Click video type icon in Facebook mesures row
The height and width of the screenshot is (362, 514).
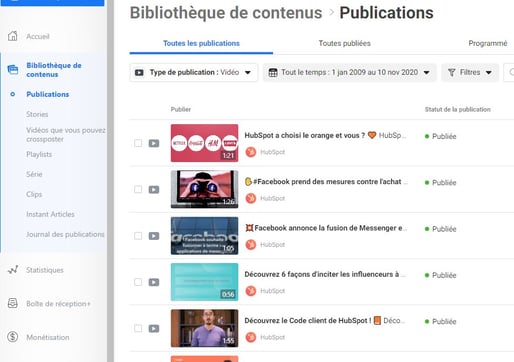point(154,190)
